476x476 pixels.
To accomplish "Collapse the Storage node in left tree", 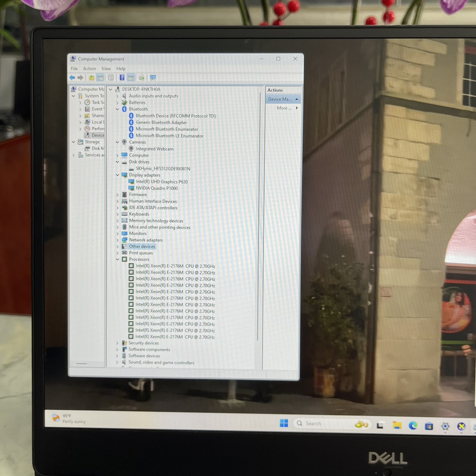I will [x=73, y=142].
